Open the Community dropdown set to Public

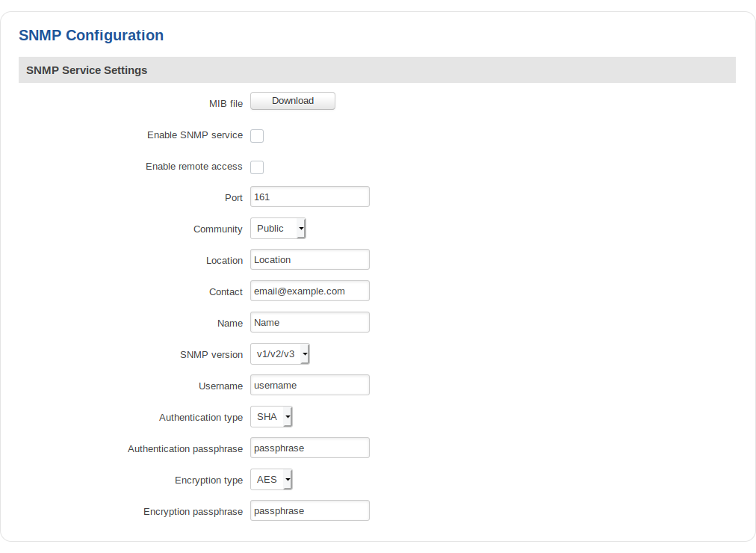[278, 229]
